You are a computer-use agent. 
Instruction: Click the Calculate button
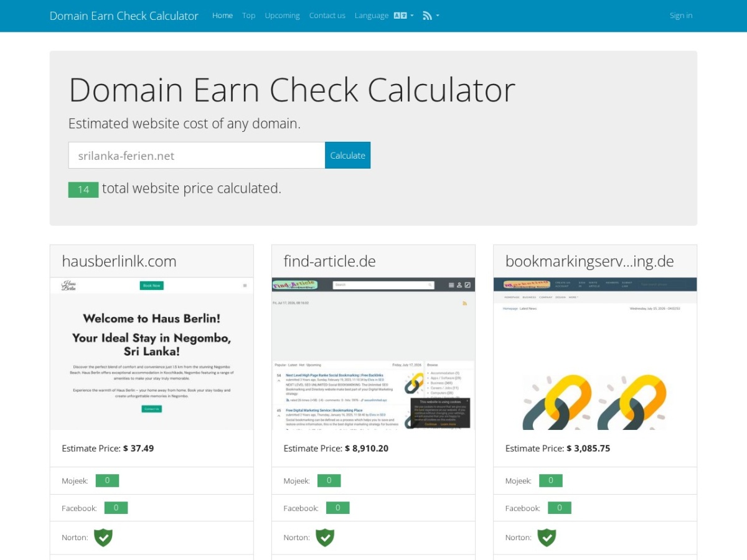(347, 156)
